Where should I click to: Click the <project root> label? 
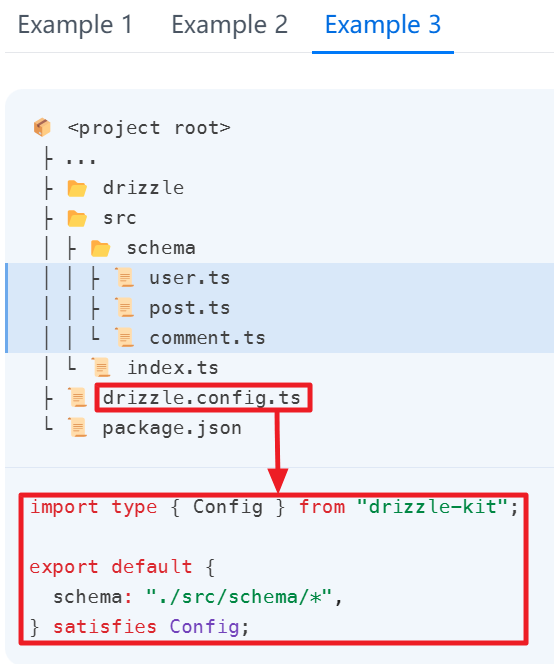tap(149, 128)
